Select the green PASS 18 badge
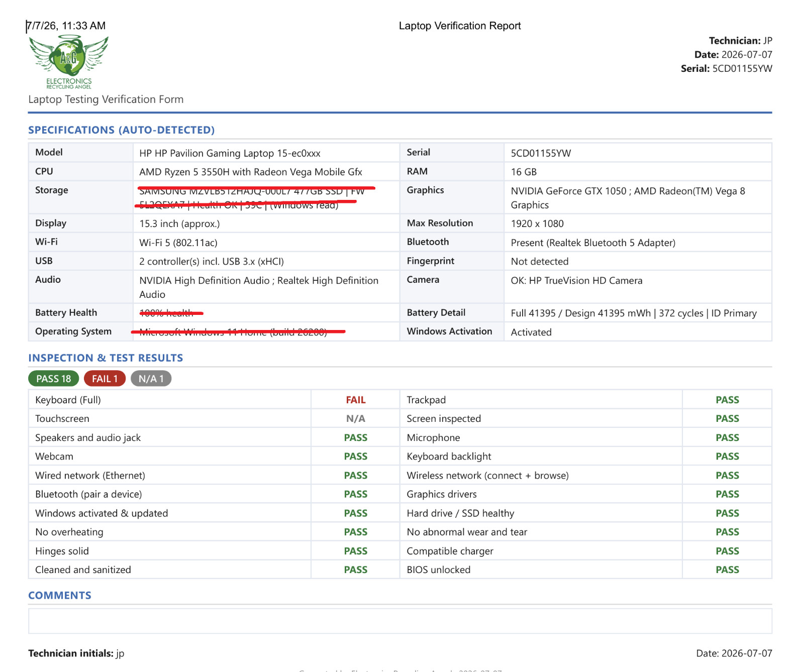The height and width of the screenshot is (672, 804). 54,379
